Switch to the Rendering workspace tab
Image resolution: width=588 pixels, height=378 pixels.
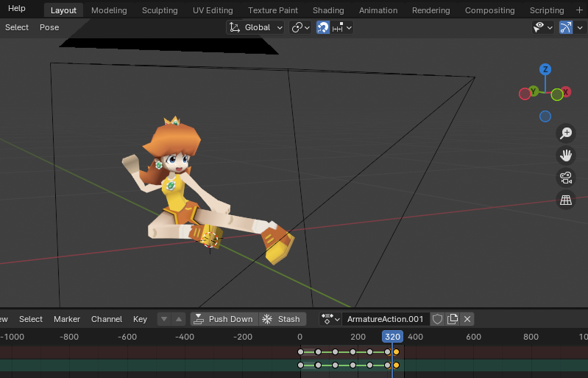(x=431, y=10)
